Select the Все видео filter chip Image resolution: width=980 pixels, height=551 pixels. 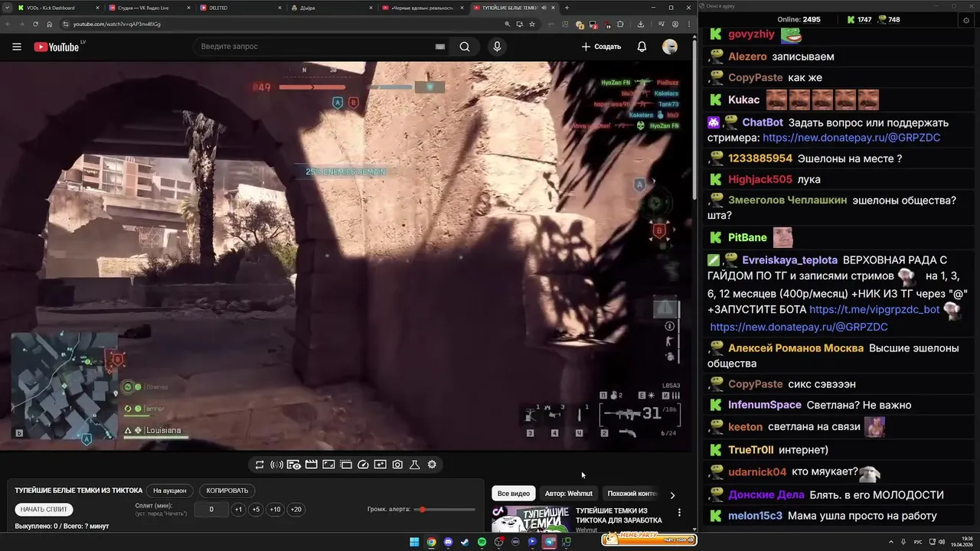pos(514,494)
